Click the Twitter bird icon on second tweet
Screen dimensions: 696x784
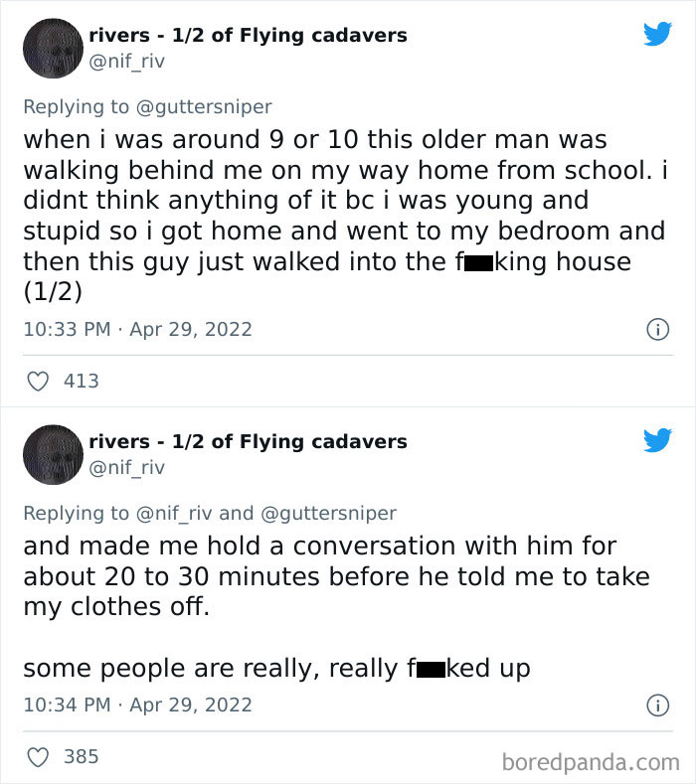coord(657,440)
